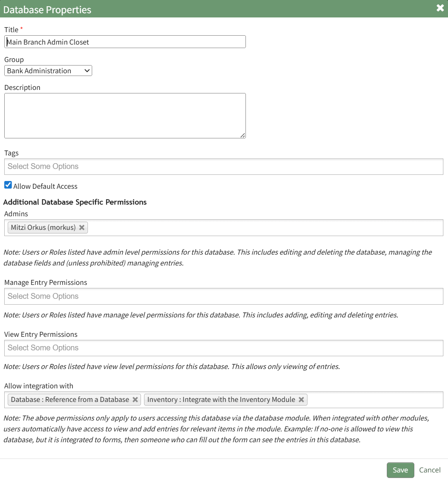Screen dimensions: 448x481
Task: Open the Manage Entry Permissions selector
Action: 223,297
